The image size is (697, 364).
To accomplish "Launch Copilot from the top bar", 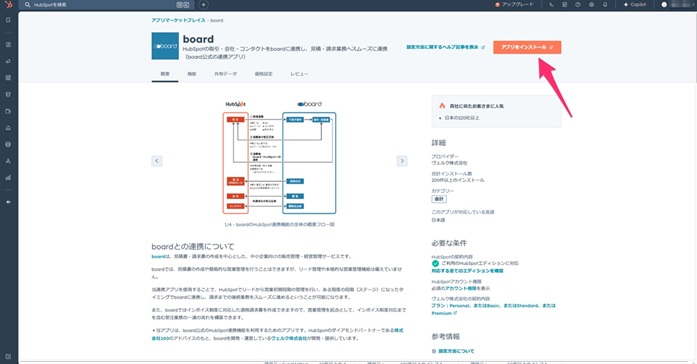I will tap(635, 4).
